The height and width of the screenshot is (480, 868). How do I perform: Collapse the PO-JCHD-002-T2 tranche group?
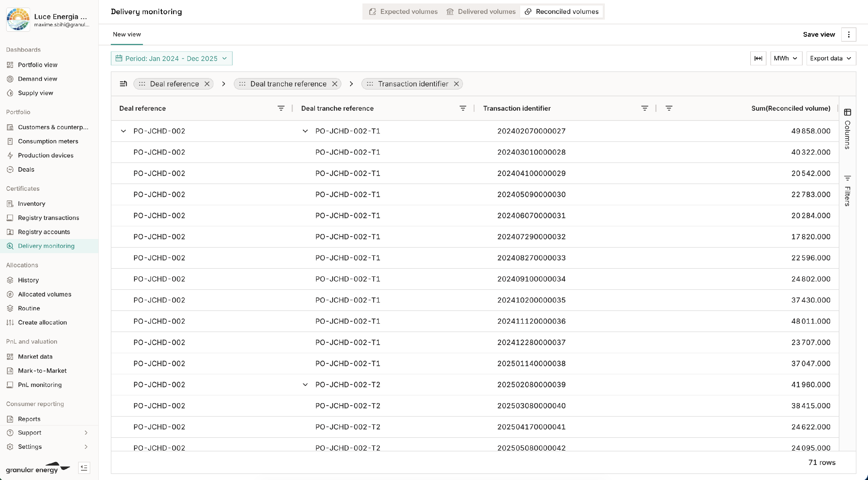(305, 384)
